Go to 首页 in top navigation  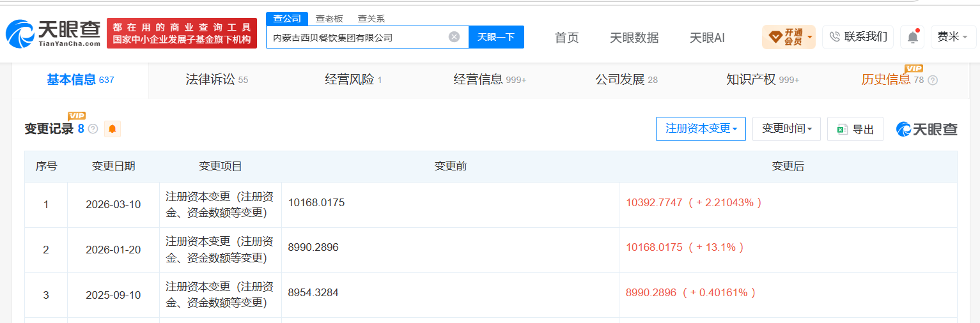[566, 38]
